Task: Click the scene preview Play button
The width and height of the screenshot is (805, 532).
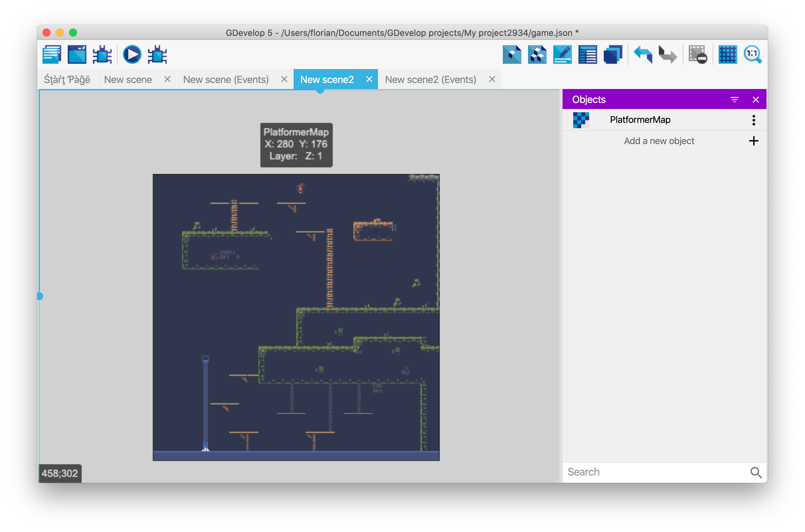Action: 132,54
